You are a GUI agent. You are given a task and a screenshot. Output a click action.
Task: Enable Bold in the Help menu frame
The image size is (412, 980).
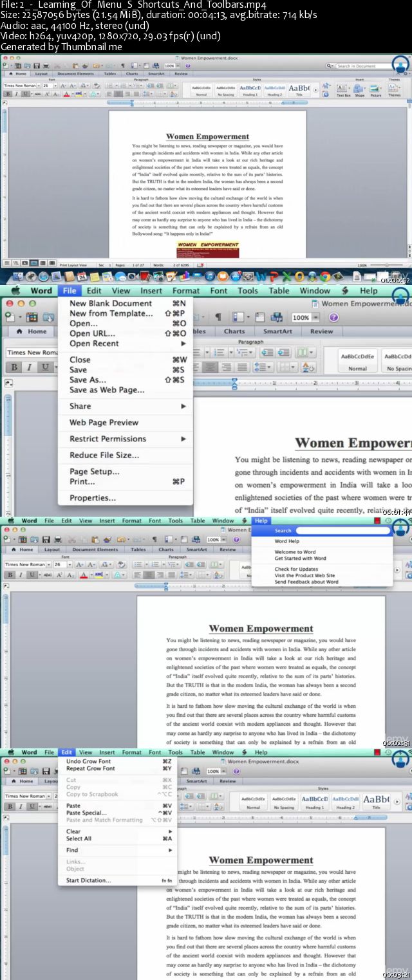[9, 575]
